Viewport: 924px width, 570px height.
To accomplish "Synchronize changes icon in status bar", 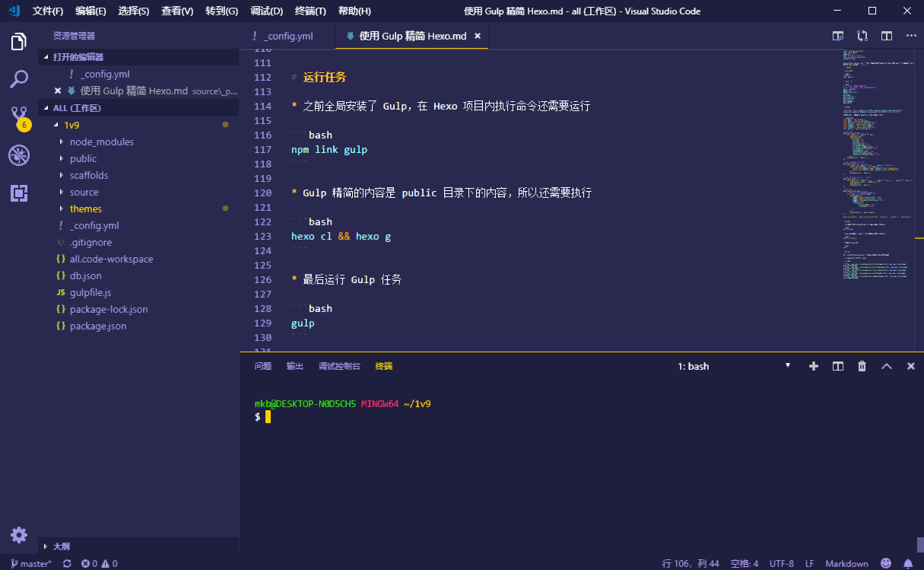I will 67,564.
